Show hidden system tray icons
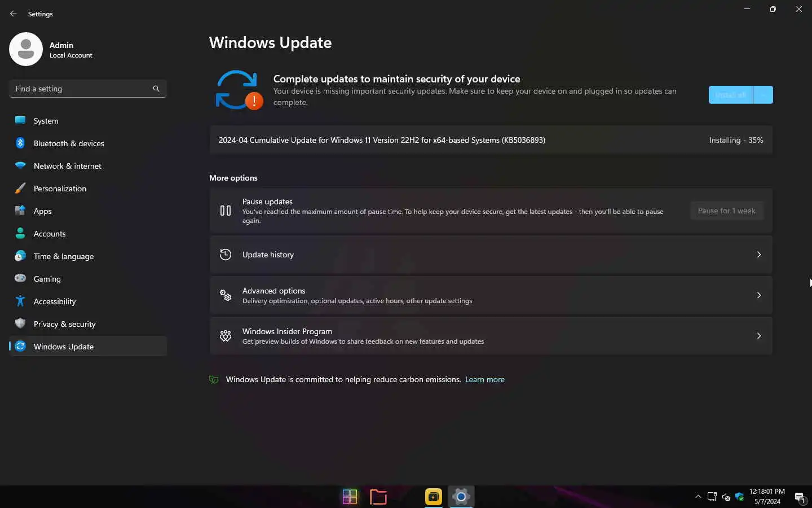 698,497
